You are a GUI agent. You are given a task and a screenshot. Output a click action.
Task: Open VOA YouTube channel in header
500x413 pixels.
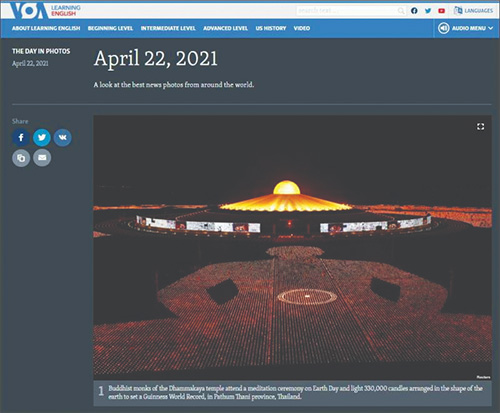(442, 11)
